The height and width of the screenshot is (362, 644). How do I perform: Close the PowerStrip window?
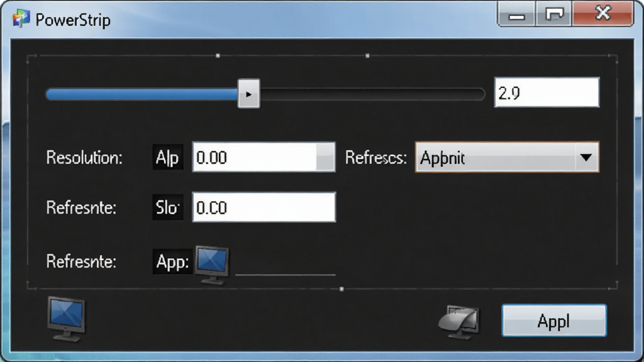603,14
